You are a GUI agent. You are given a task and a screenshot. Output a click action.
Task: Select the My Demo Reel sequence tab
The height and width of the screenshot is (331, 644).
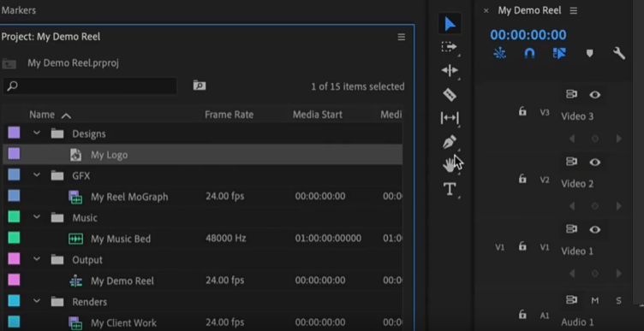pos(529,10)
